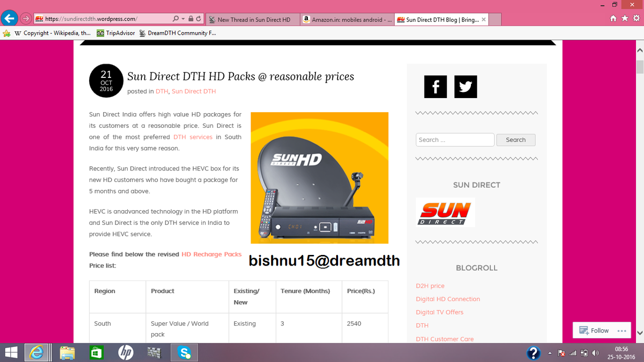644x362 pixels.
Task: Open the 'HD Recharge Packs' link
Action: [x=211, y=254]
